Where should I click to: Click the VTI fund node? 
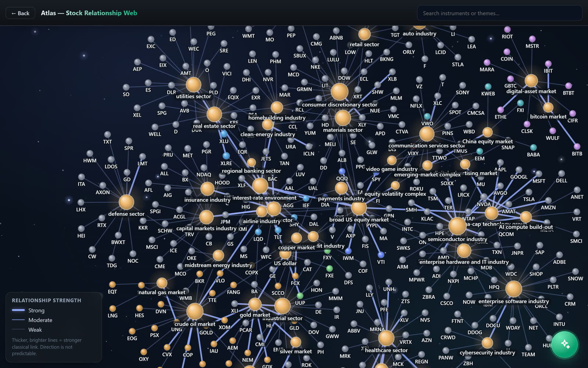pos(381,255)
